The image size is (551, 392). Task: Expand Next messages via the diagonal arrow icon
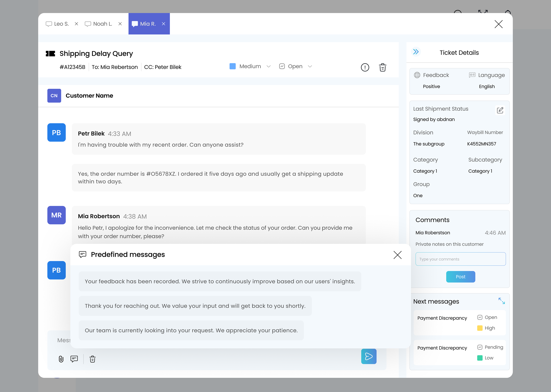pyautogui.click(x=502, y=301)
